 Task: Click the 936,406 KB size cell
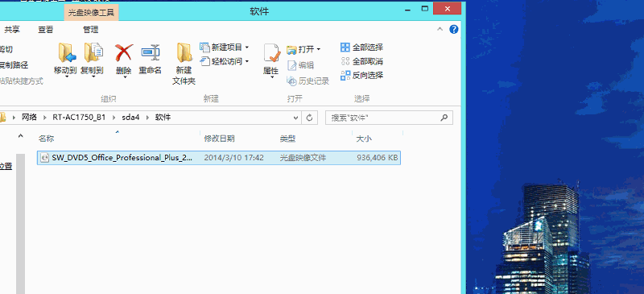pos(377,158)
